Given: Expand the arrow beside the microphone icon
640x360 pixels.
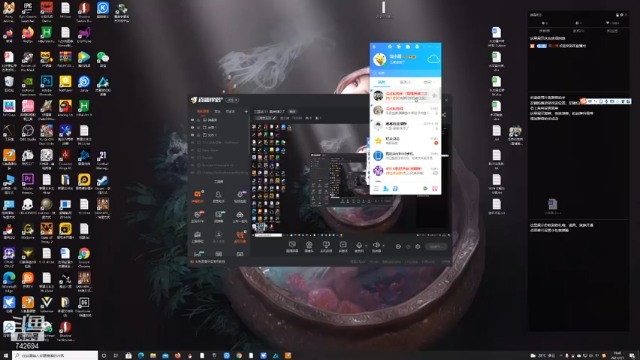Looking at the screenshot, I should tap(366, 246).
